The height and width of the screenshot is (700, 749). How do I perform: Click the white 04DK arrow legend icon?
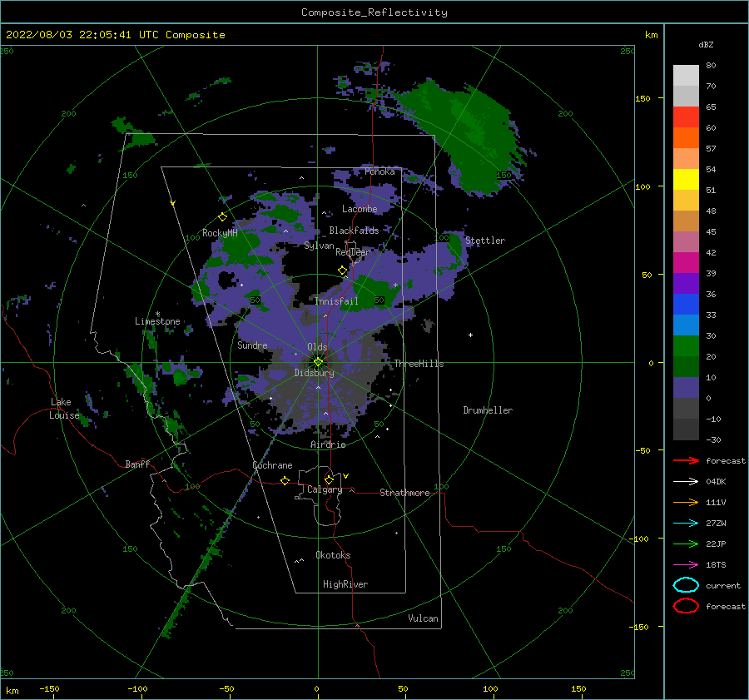click(x=686, y=482)
